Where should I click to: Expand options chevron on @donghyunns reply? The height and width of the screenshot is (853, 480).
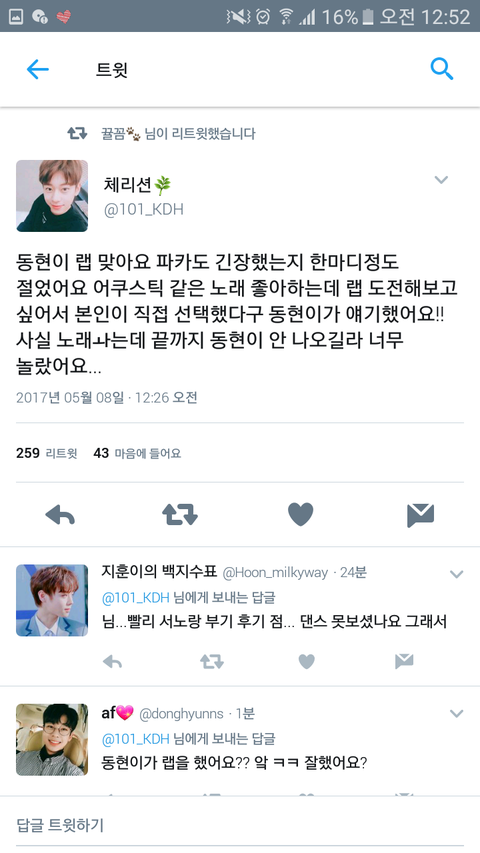point(456,713)
